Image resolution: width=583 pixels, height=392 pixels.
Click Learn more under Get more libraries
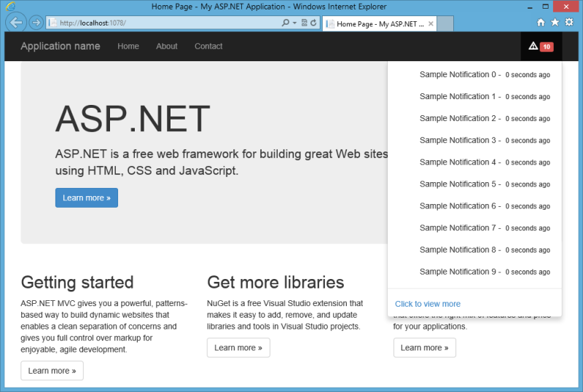tap(238, 348)
